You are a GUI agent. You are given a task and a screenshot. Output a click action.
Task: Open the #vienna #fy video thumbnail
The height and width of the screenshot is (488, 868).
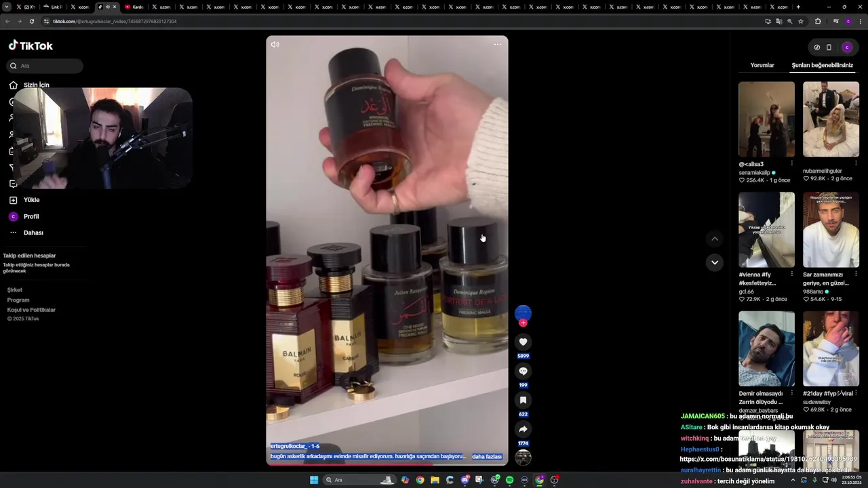[x=766, y=230]
